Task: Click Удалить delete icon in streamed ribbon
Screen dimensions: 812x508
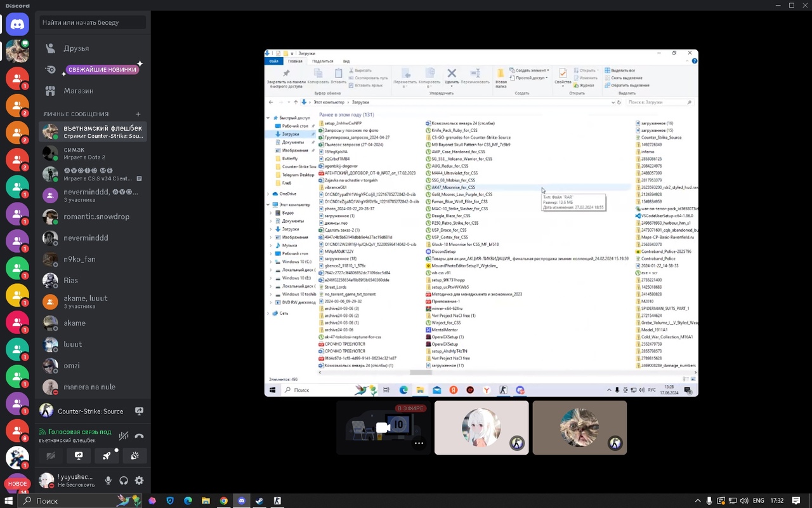Action: (x=452, y=76)
